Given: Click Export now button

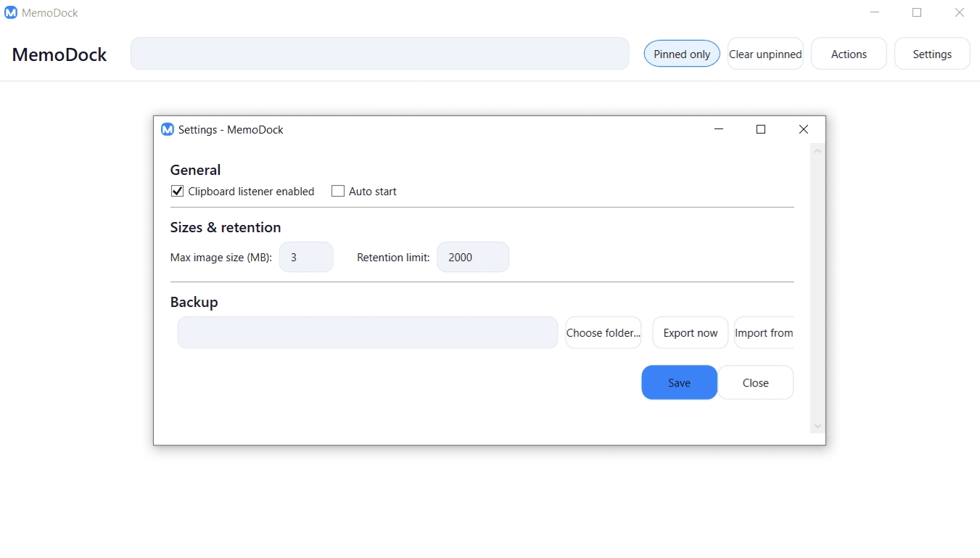Looking at the screenshot, I should (691, 333).
